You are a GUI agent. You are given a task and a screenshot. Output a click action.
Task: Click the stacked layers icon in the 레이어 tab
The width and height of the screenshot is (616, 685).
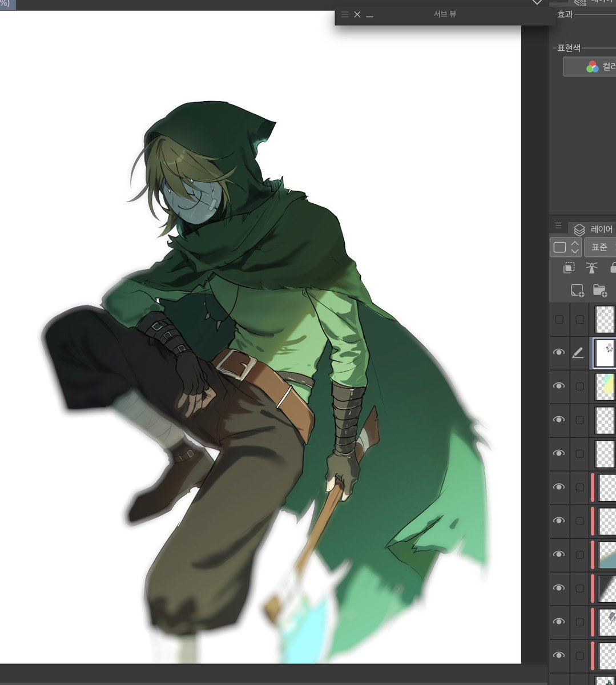tap(579, 229)
